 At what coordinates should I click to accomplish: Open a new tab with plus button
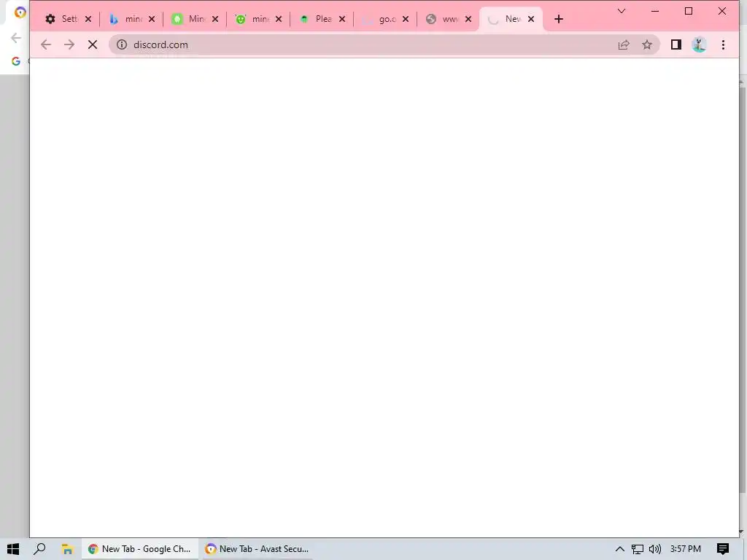point(559,19)
